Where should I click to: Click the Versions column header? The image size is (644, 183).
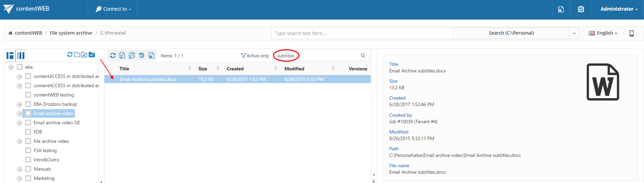pyautogui.click(x=358, y=69)
